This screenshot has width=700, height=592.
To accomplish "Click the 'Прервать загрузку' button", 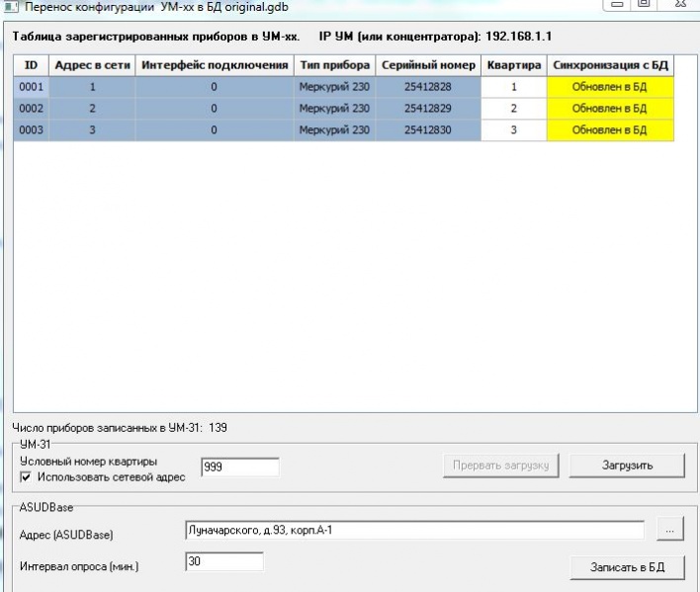I will click(502, 465).
